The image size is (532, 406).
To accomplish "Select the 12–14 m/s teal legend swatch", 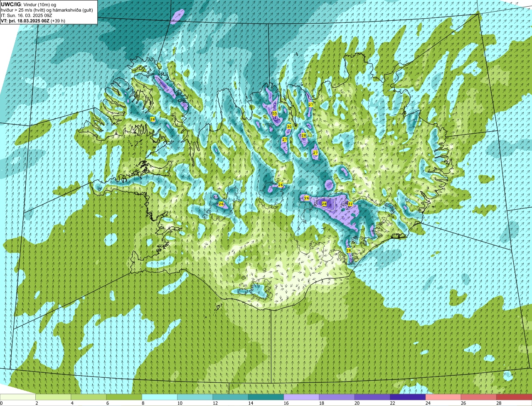I will (231, 397).
